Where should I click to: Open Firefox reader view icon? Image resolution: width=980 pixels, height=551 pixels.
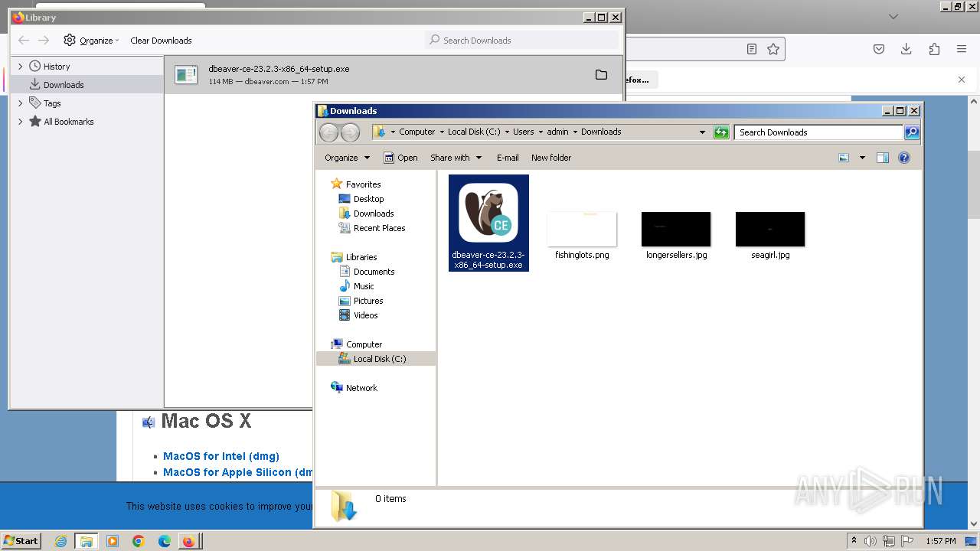tap(752, 49)
